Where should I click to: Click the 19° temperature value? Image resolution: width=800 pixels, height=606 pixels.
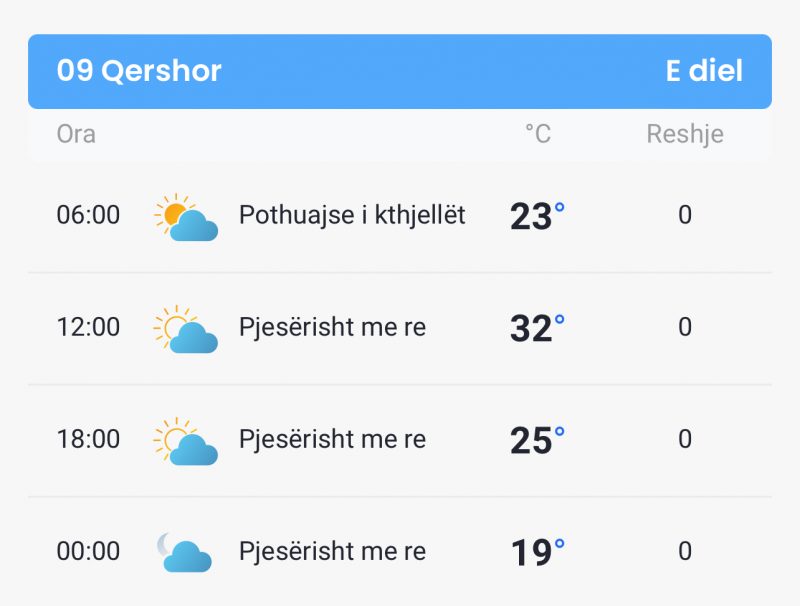pos(537,552)
